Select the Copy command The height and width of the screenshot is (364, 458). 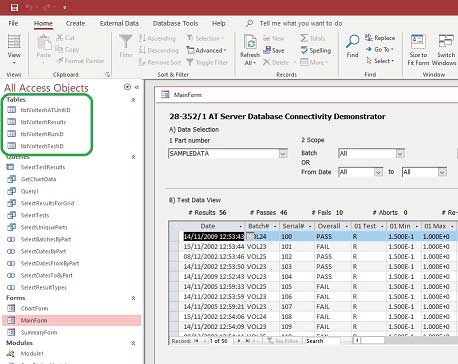coord(67,49)
